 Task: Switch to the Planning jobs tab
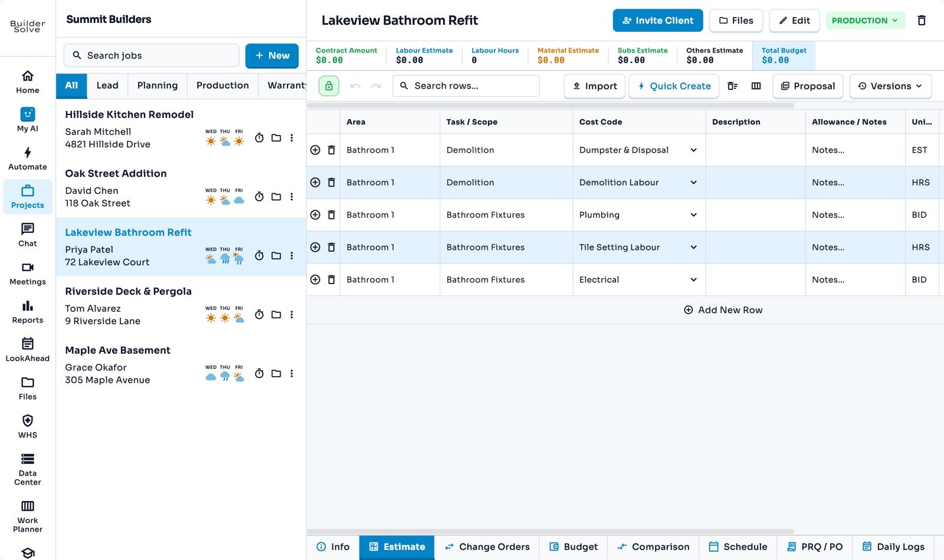pyautogui.click(x=158, y=85)
